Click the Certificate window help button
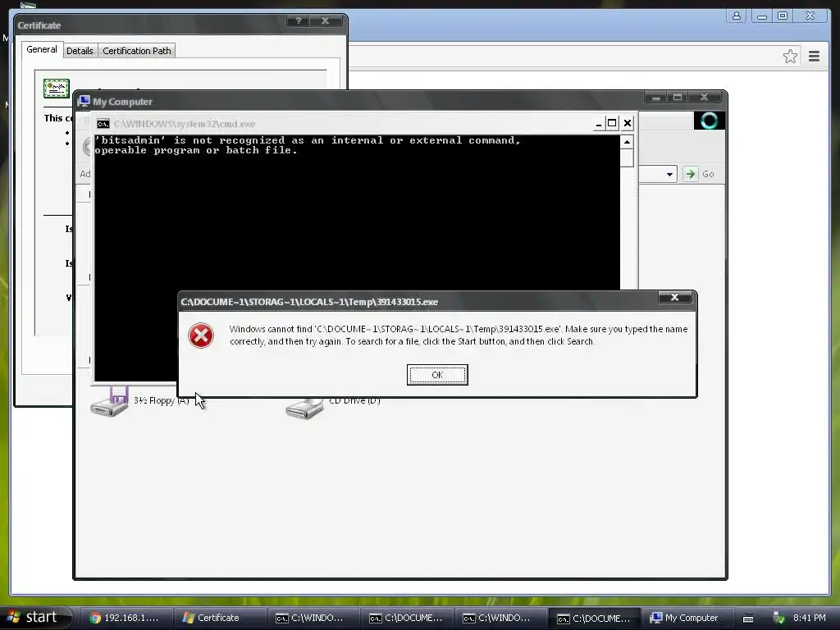 299,21
